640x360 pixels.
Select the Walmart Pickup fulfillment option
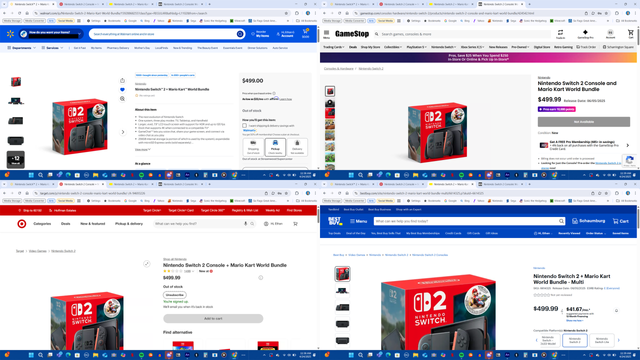coord(275,147)
